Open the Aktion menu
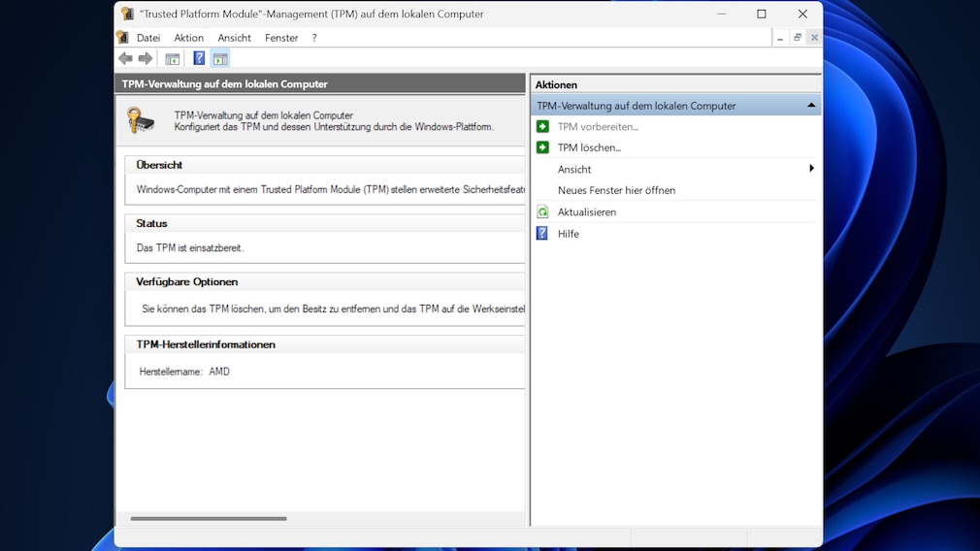 tap(189, 38)
